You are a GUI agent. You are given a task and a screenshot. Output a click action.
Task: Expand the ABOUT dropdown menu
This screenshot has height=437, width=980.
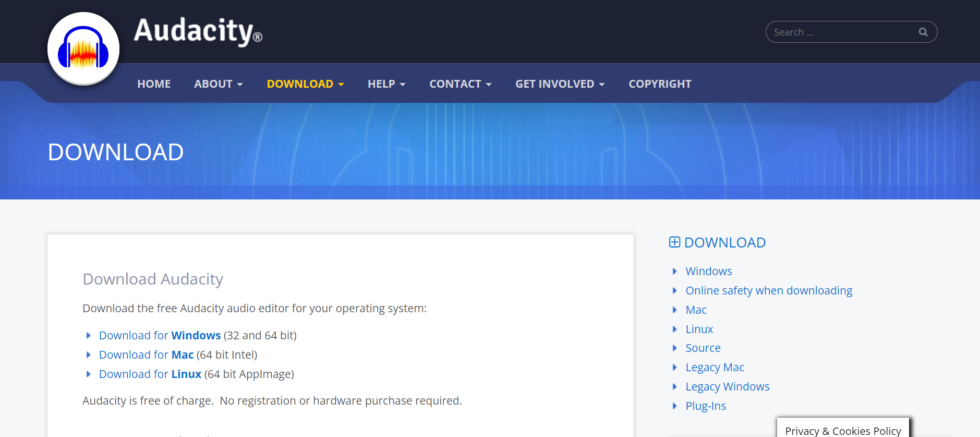pos(218,84)
